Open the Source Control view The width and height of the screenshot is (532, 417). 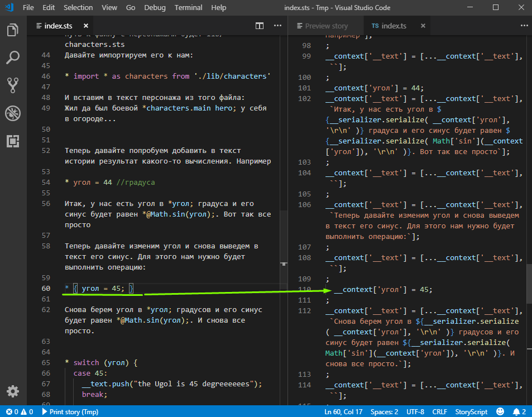coord(12,85)
